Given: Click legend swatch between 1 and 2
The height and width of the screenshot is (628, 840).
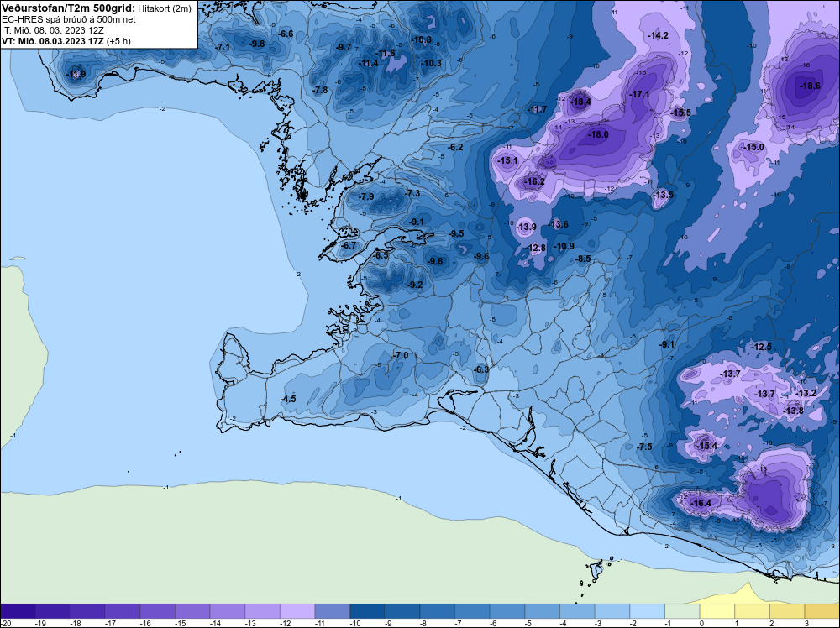Looking at the screenshot, I should 752,611.
